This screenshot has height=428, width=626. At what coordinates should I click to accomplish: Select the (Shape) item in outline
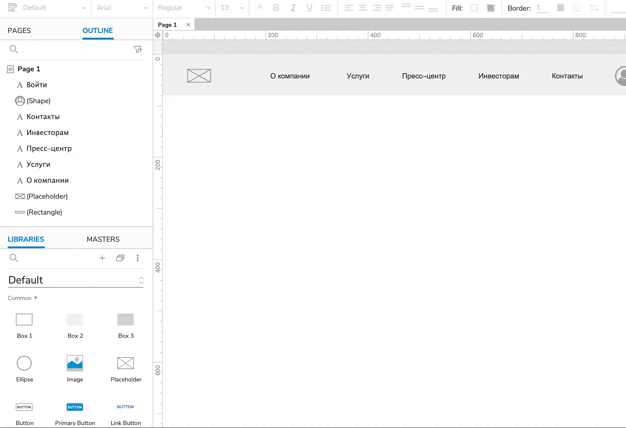[38, 101]
